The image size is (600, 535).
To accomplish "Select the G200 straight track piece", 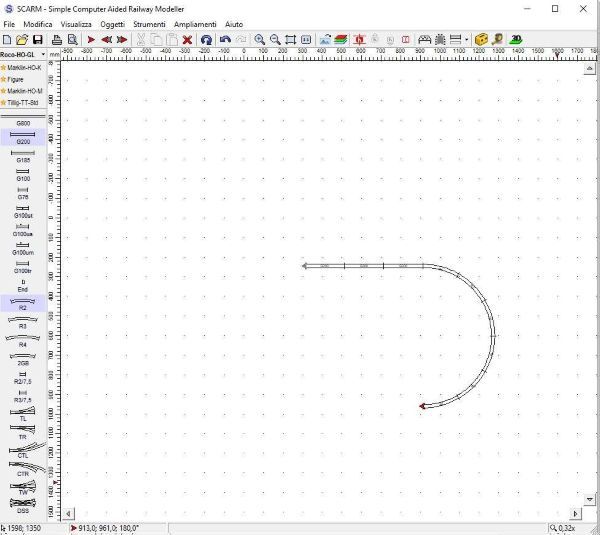I will [x=23, y=137].
